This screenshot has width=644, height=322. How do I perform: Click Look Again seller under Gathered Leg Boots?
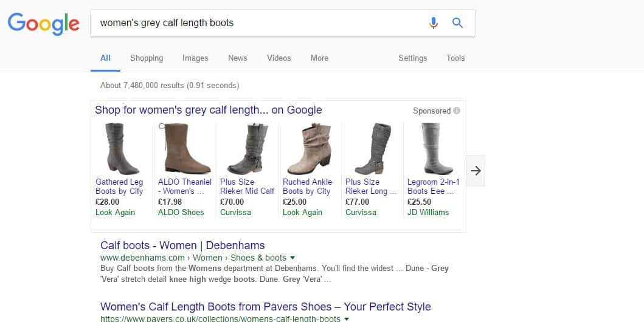(x=115, y=213)
